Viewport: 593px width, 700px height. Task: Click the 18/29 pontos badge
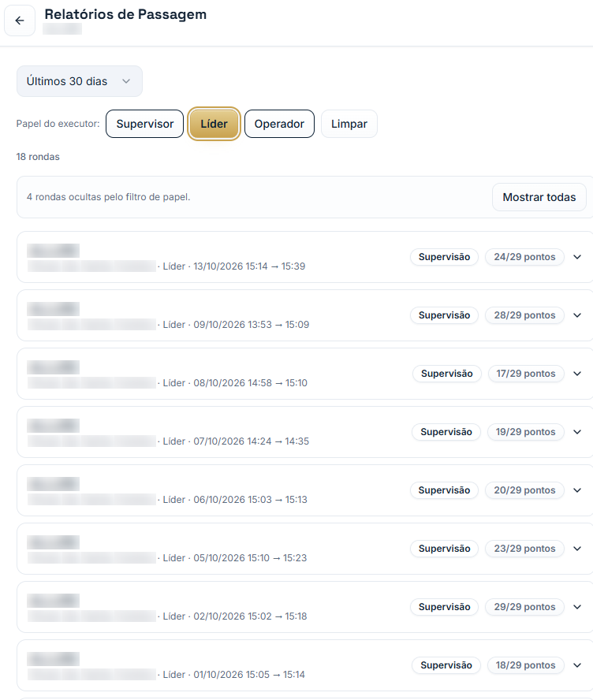click(x=525, y=665)
